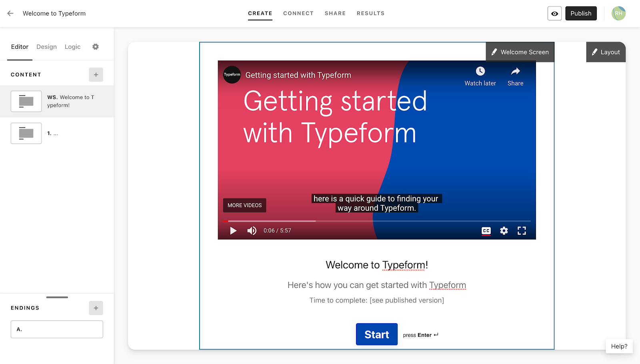Click the Typeform channel logo in video
Image resolution: width=640 pixels, height=364 pixels.
click(232, 75)
